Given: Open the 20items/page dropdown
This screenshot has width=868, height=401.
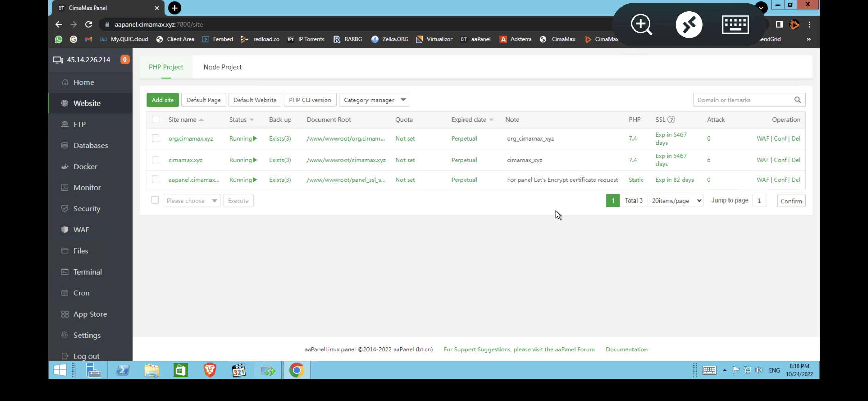Looking at the screenshot, I should tap(675, 200).
